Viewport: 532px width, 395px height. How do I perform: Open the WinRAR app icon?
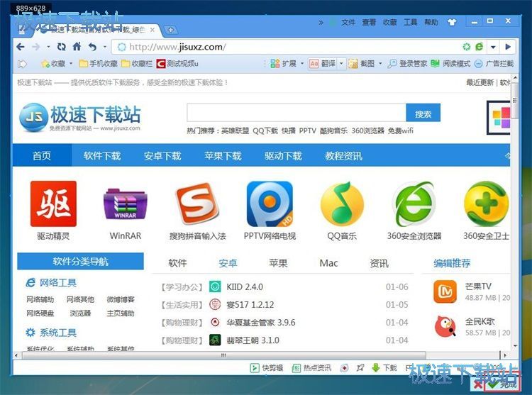coord(125,204)
